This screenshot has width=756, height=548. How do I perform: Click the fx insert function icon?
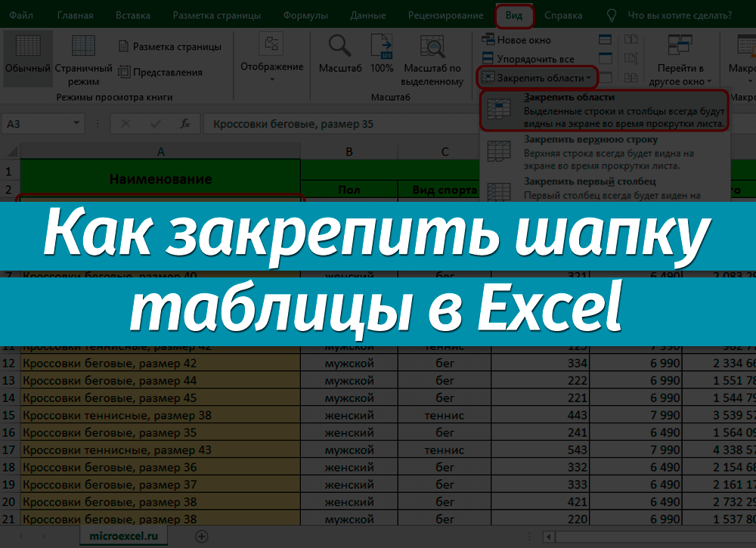(x=185, y=124)
